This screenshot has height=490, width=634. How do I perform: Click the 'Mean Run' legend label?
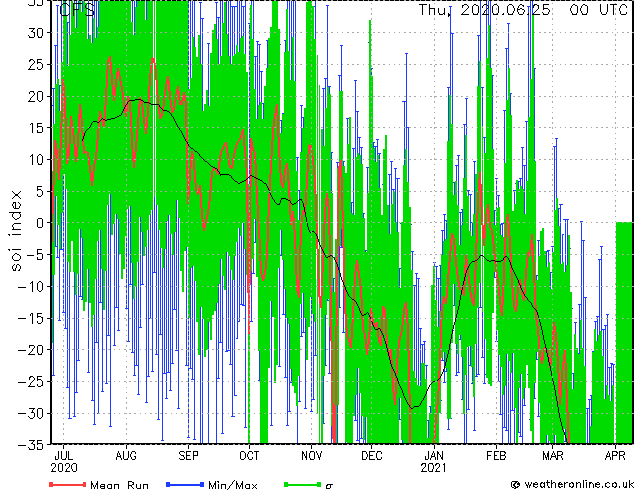coord(120,485)
